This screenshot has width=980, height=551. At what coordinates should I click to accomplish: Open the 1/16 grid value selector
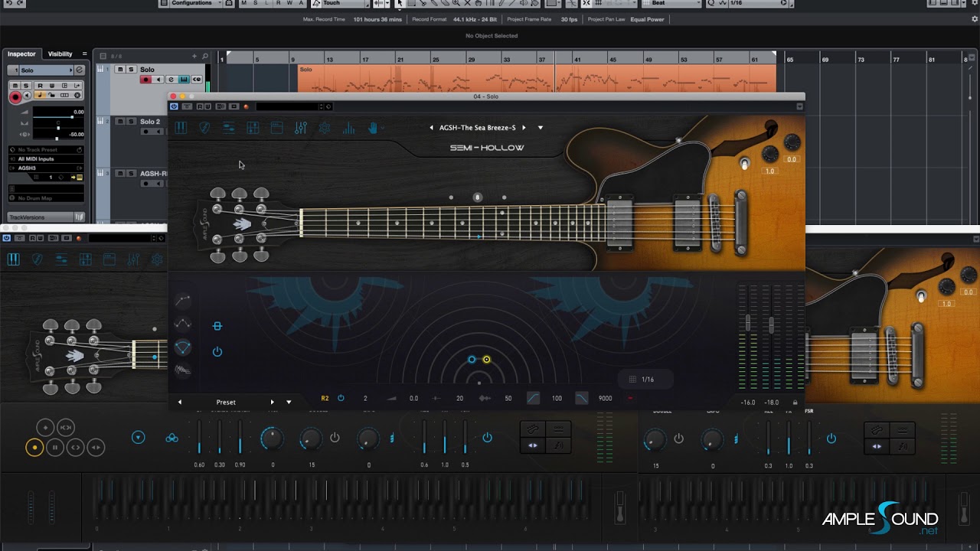click(x=647, y=379)
